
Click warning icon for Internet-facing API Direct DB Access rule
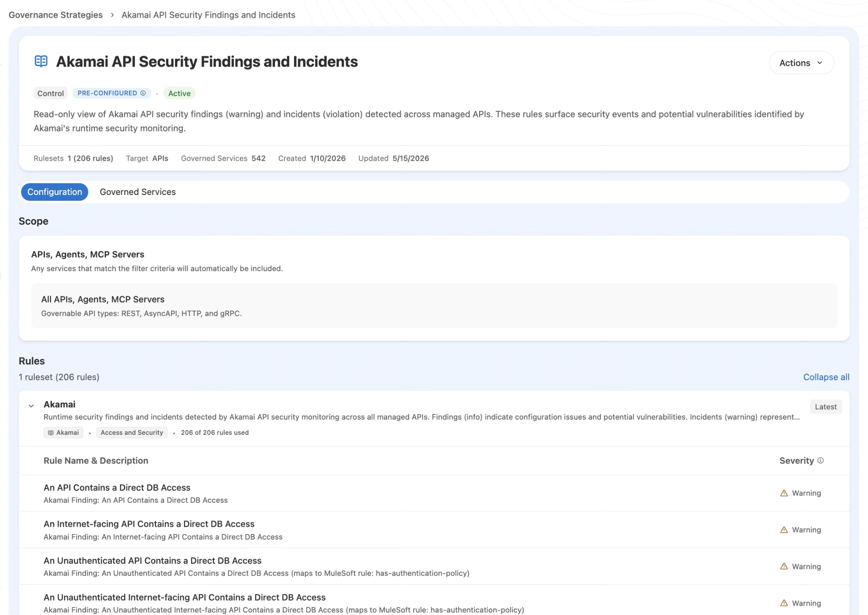pos(784,530)
